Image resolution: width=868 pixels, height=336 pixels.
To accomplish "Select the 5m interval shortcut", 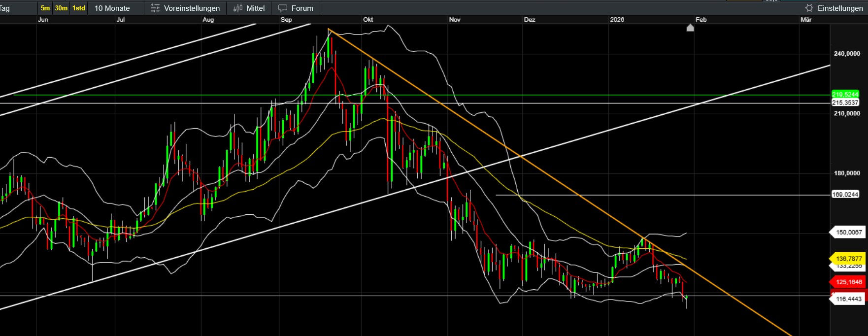I will pyautogui.click(x=45, y=8).
